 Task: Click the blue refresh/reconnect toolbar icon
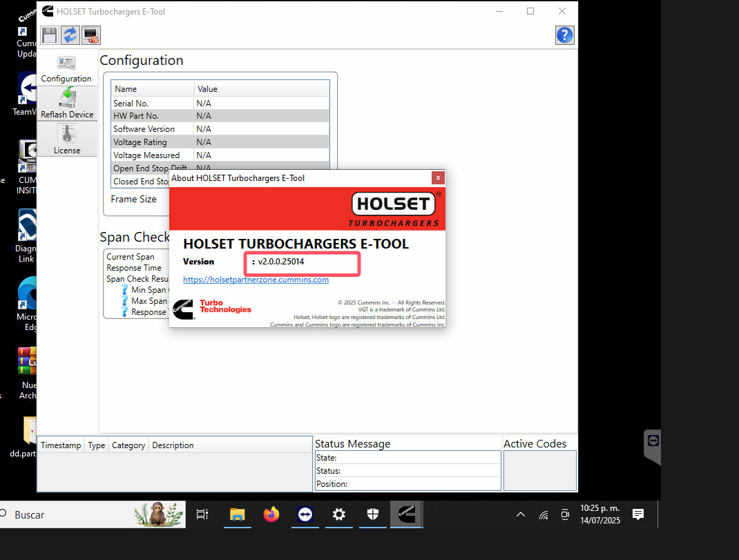click(x=70, y=35)
